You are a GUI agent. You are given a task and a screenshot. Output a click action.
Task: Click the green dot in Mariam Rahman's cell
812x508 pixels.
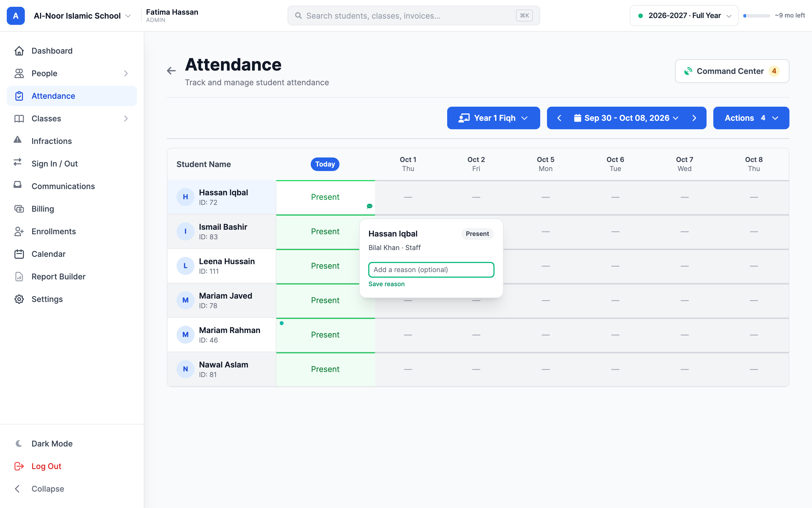[x=281, y=323]
